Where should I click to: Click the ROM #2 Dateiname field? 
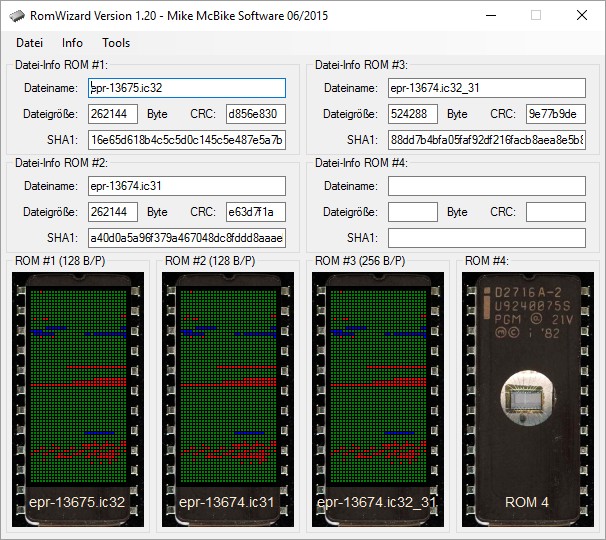click(x=187, y=186)
